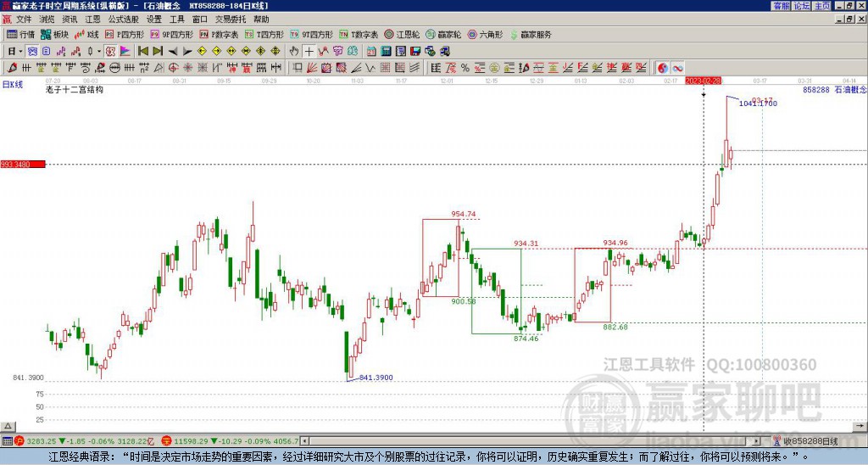Open the 公式选股 menu
868x465 pixels.
123,20
